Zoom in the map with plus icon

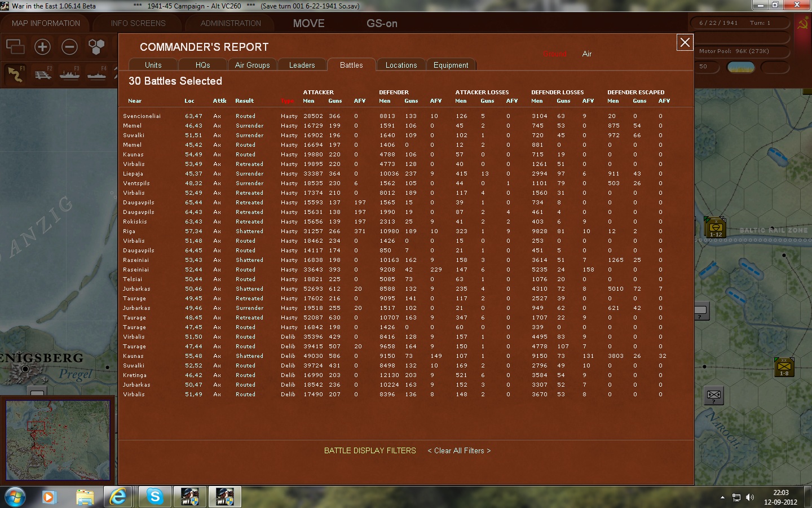coord(42,46)
